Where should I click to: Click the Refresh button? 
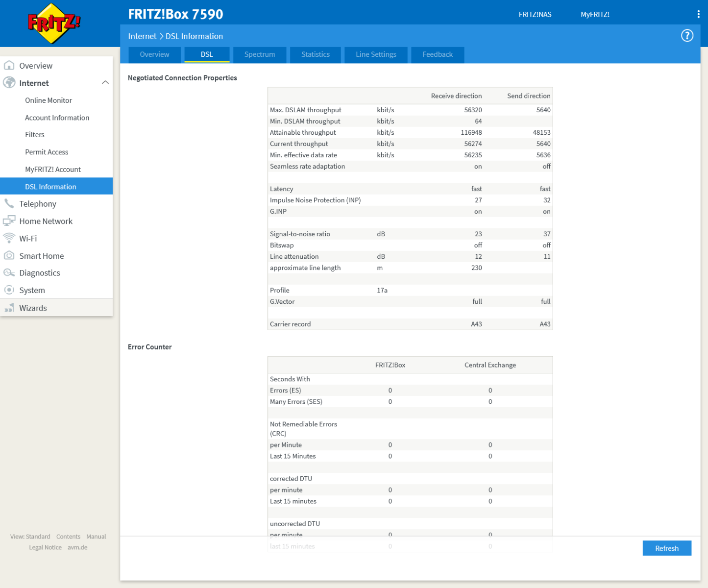[667, 548]
